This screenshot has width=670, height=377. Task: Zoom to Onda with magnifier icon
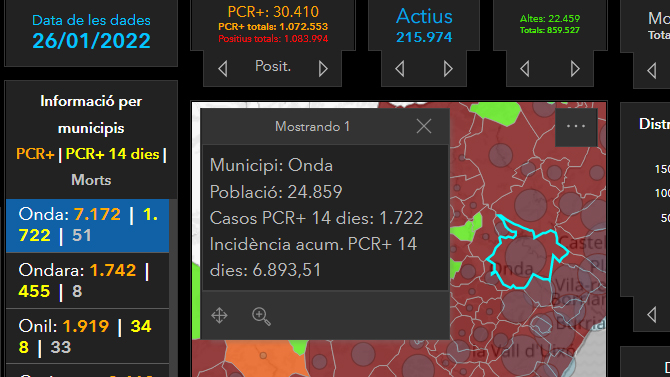(261, 316)
